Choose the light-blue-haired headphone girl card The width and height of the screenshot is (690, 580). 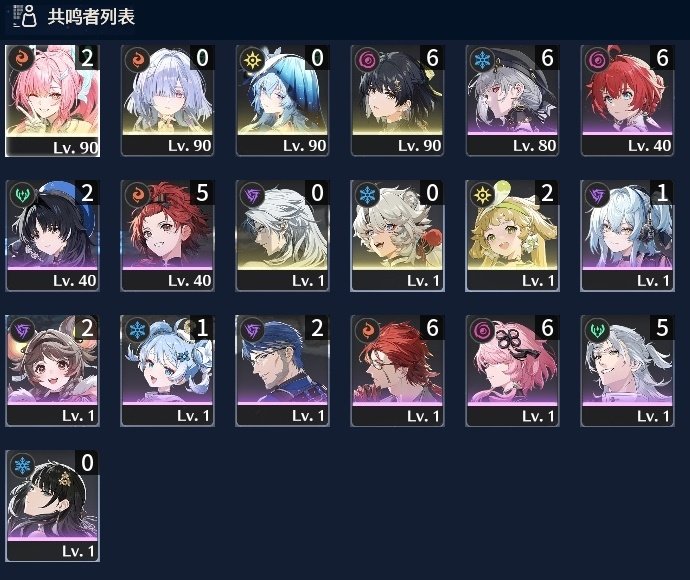(628, 236)
